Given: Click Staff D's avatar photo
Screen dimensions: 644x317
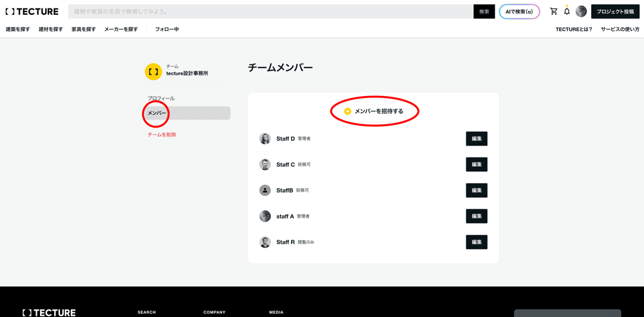Looking at the screenshot, I should point(265,139).
